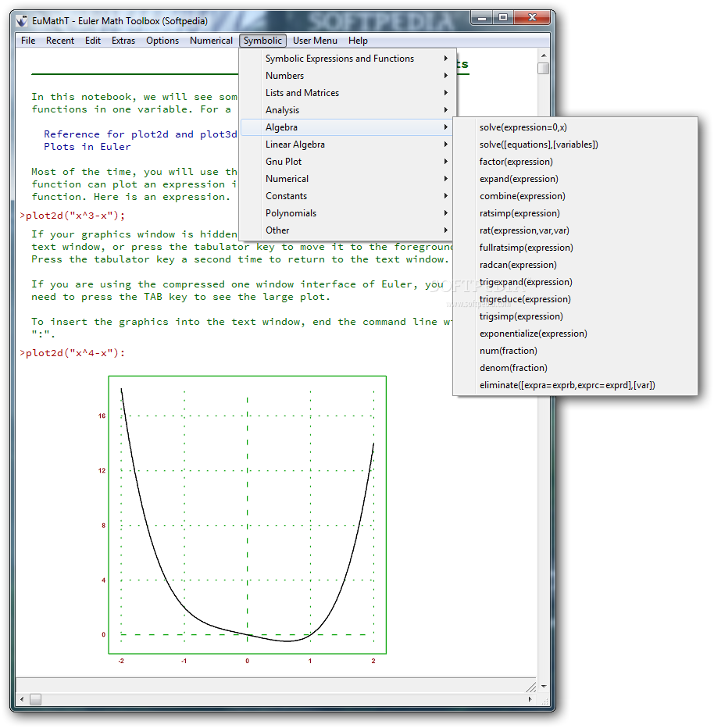Screen dimensions: 714x728
Task: Close the Symbolic menu in menu bar
Action: coord(262,41)
